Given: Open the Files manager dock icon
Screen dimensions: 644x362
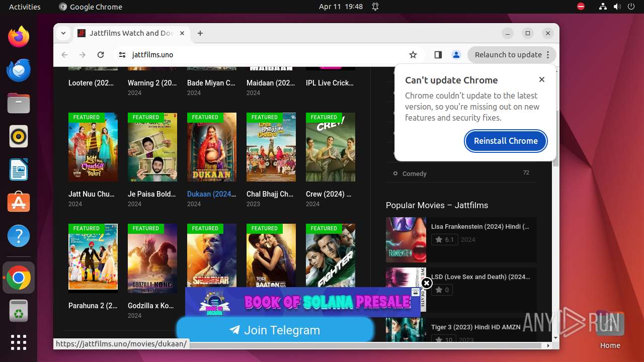Looking at the screenshot, I should (x=19, y=103).
